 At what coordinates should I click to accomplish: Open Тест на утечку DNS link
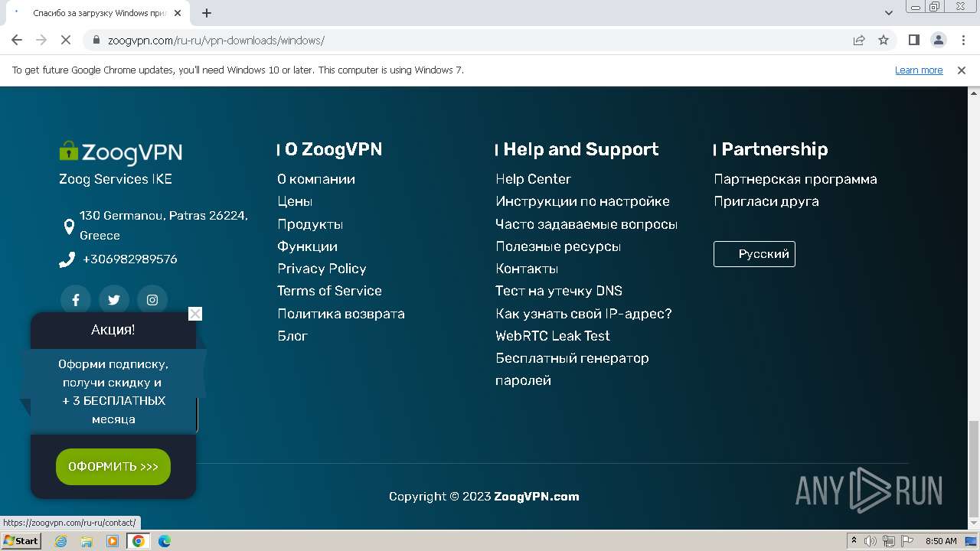(559, 291)
